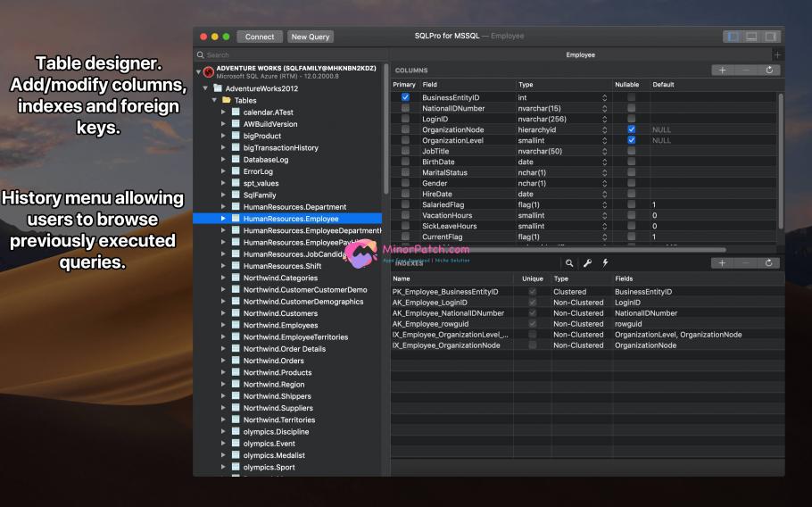Expand the Northwind.Customers table
The width and height of the screenshot is (812, 507).
pos(223,313)
